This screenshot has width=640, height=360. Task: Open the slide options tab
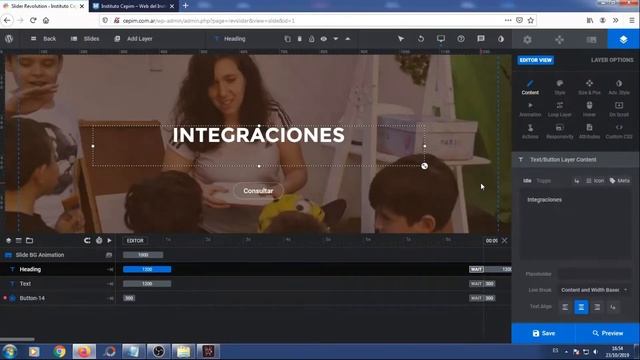point(591,39)
